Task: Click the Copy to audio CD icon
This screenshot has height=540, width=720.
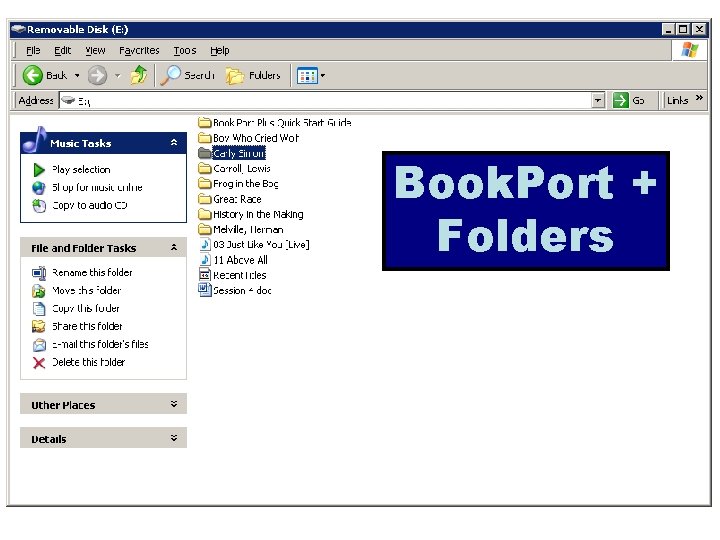Action: (x=39, y=206)
